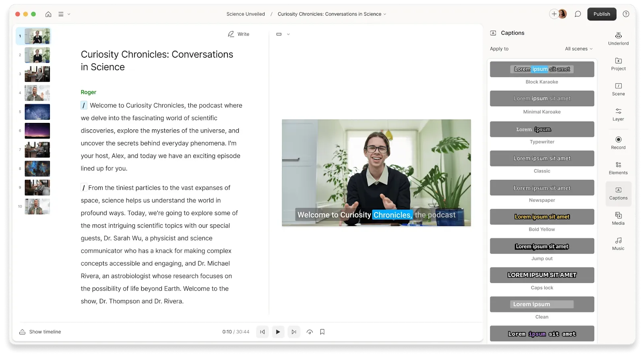
Task: Choose the Classic caption style
Action: pyautogui.click(x=542, y=158)
